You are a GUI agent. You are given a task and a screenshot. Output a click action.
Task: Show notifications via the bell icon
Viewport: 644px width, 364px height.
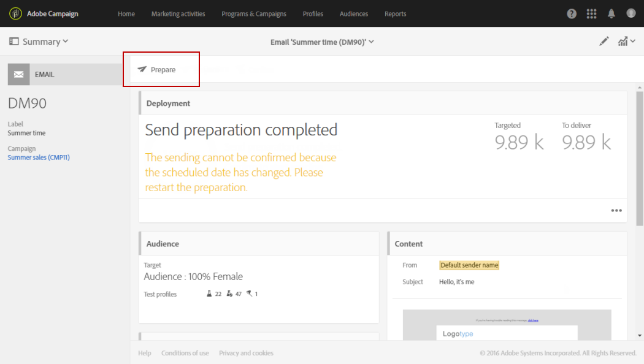pos(611,13)
